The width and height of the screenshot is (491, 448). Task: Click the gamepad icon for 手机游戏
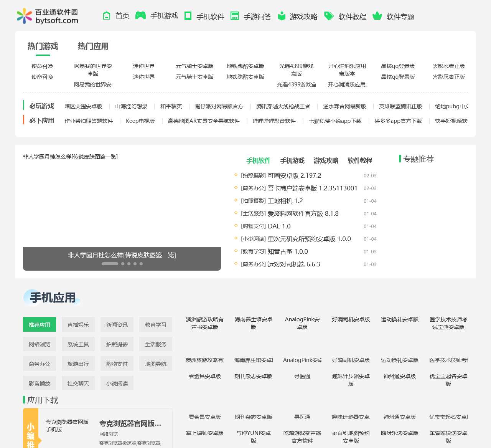[x=140, y=16]
